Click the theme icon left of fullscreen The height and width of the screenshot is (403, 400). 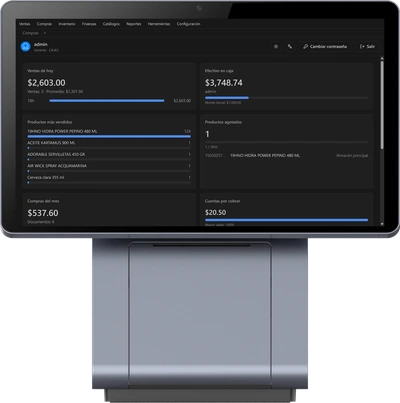[276, 47]
